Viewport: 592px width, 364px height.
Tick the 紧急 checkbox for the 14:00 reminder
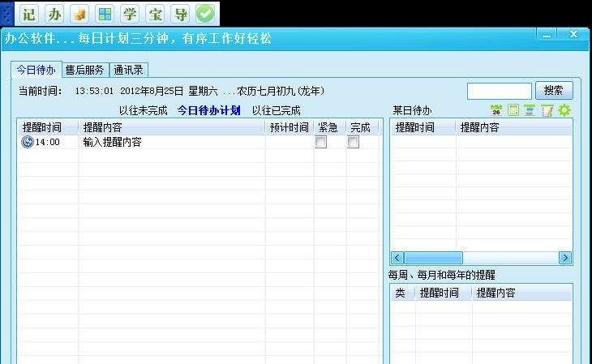click(x=320, y=142)
